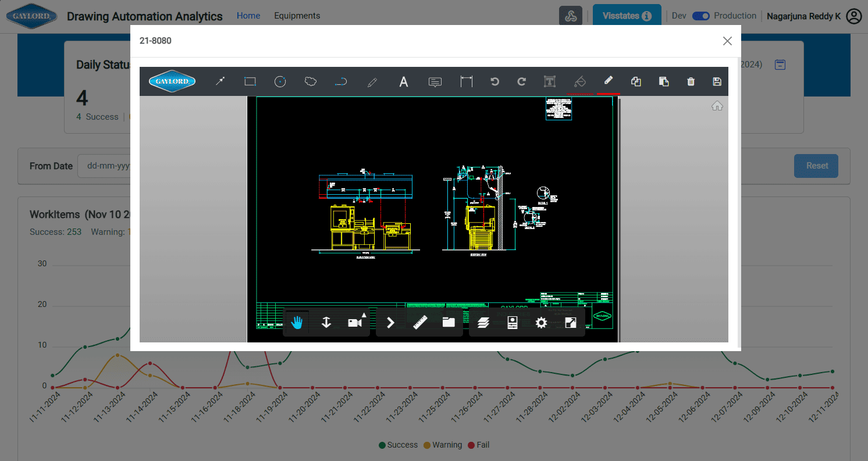This screenshot has width=868, height=461.
Task: Select the cloud markup tool
Action: [310, 81]
